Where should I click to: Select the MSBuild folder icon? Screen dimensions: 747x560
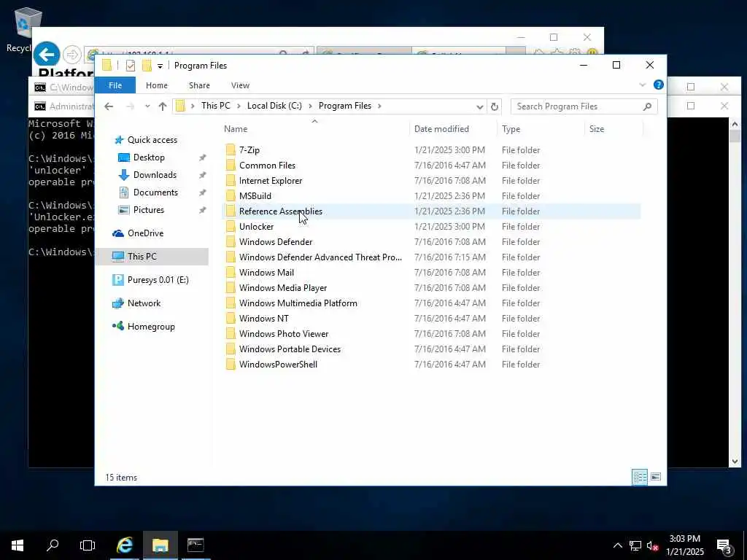pyautogui.click(x=231, y=195)
